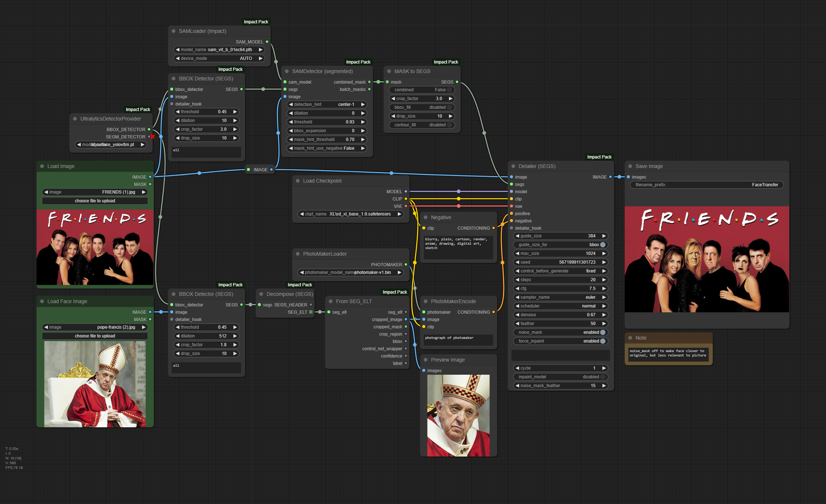Viewport: 826px width, 504px height.
Task: Click the red X on SEGM_DETECTOR output
Action: (153, 137)
